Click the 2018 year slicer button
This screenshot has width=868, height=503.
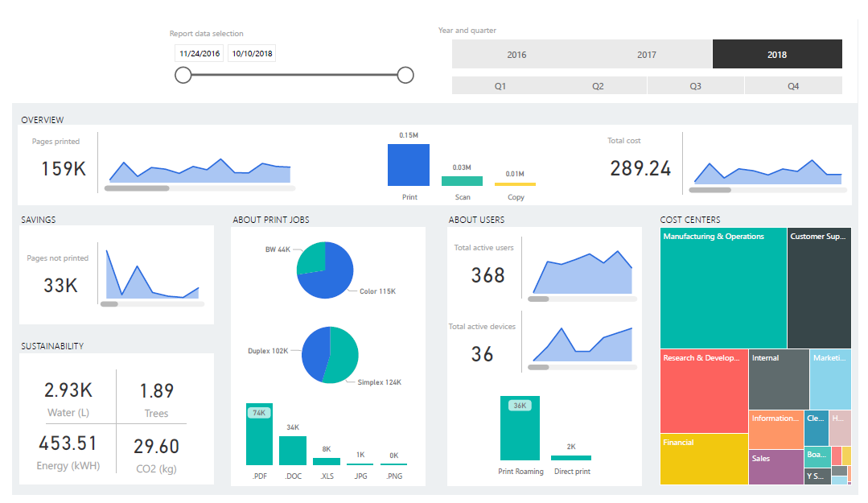[x=777, y=55]
